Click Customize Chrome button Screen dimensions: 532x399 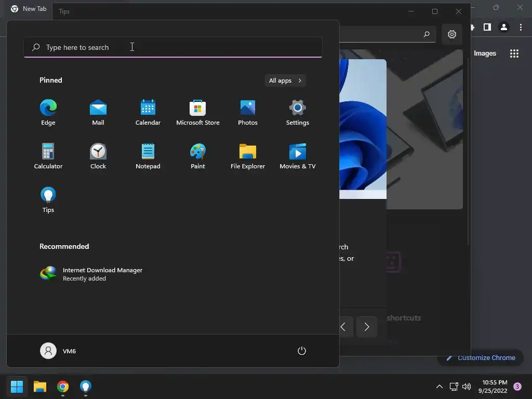coord(481,357)
